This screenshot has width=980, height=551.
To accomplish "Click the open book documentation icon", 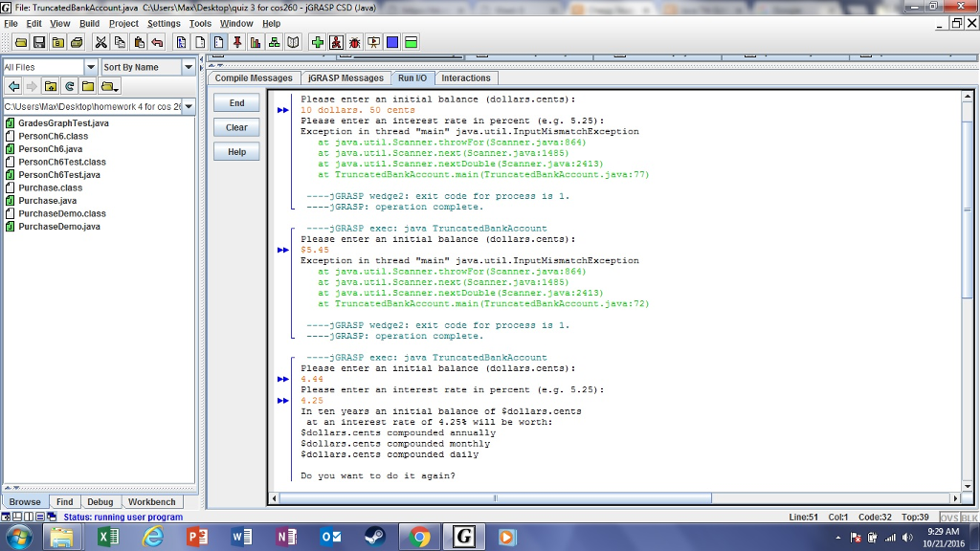I will click(x=293, y=42).
